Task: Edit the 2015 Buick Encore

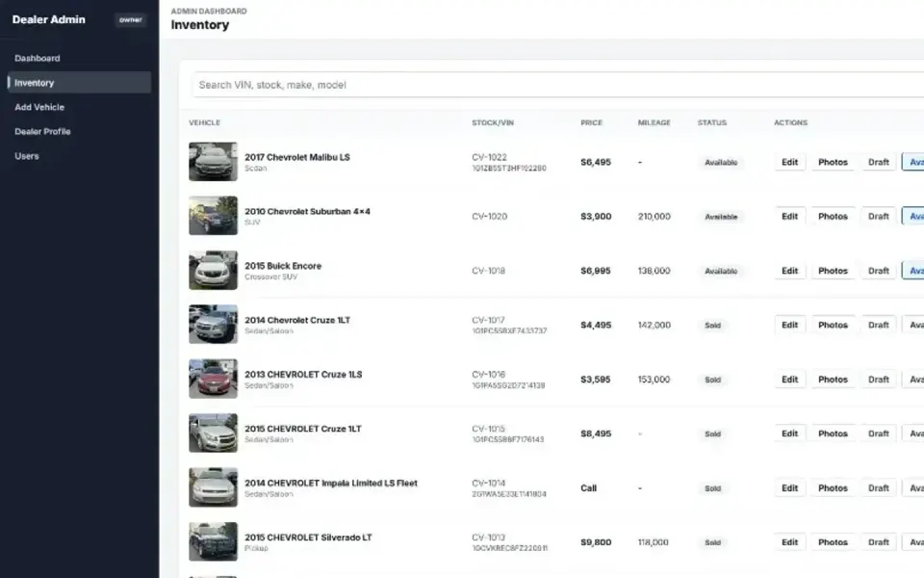Action: click(x=789, y=271)
